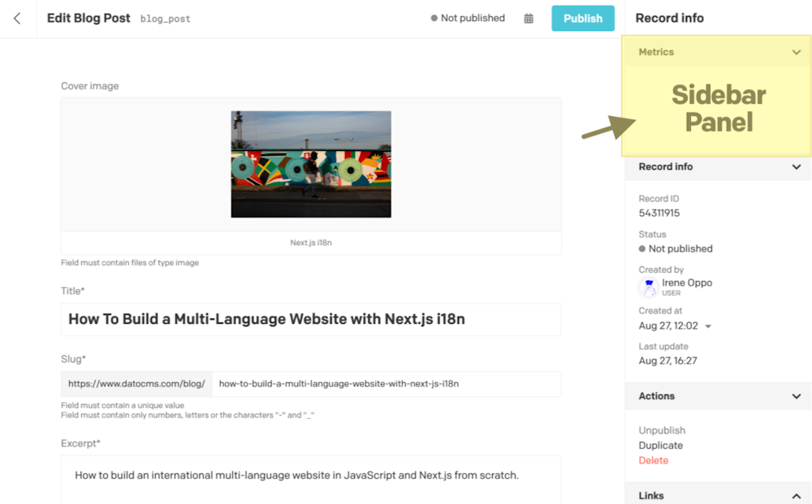
Task: Click the red Delete action
Action: (x=653, y=460)
